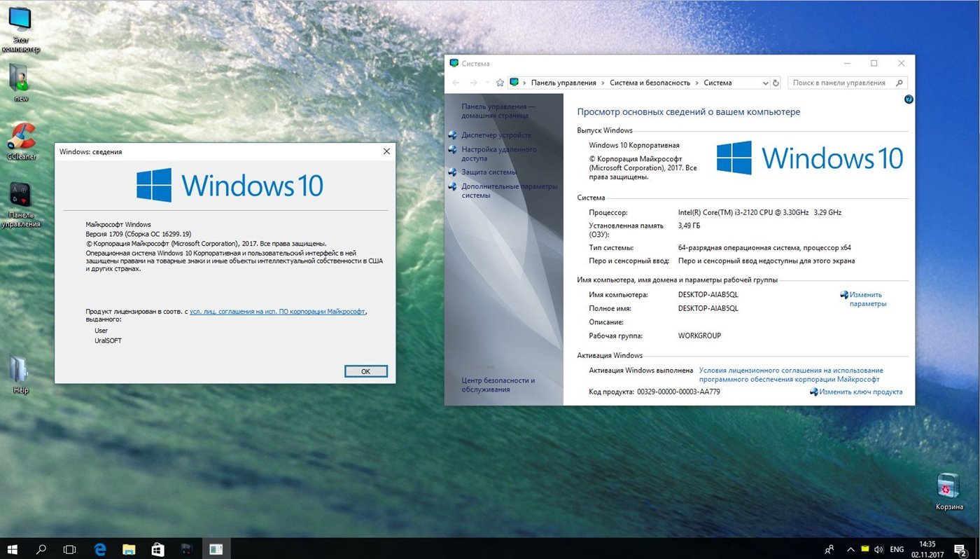Open Панель управления — домашняя страница link
The image size is (980, 559).
(498, 111)
